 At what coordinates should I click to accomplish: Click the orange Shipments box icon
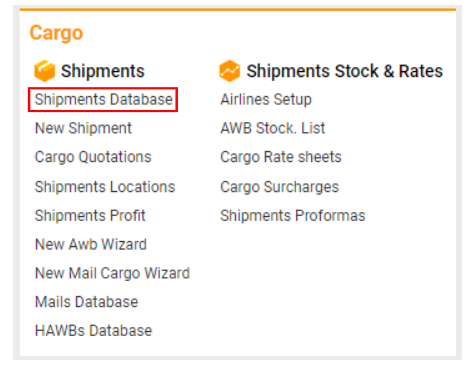(x=44, y=71)
